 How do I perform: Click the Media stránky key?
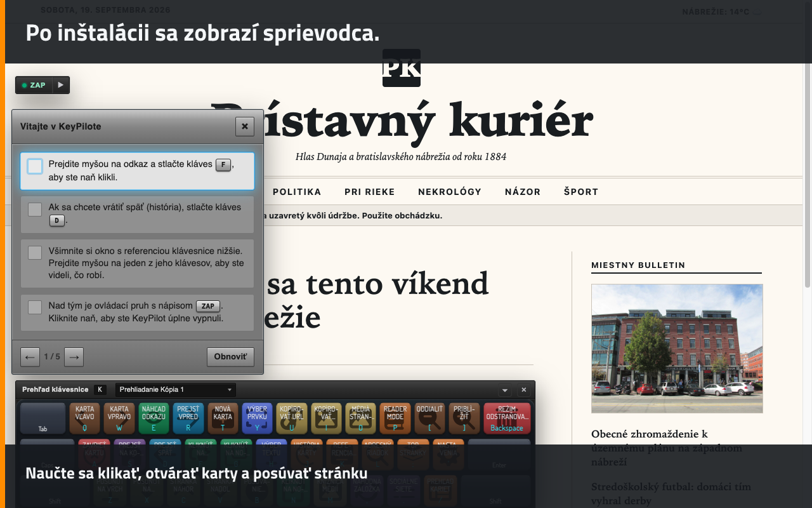(361, 418)
